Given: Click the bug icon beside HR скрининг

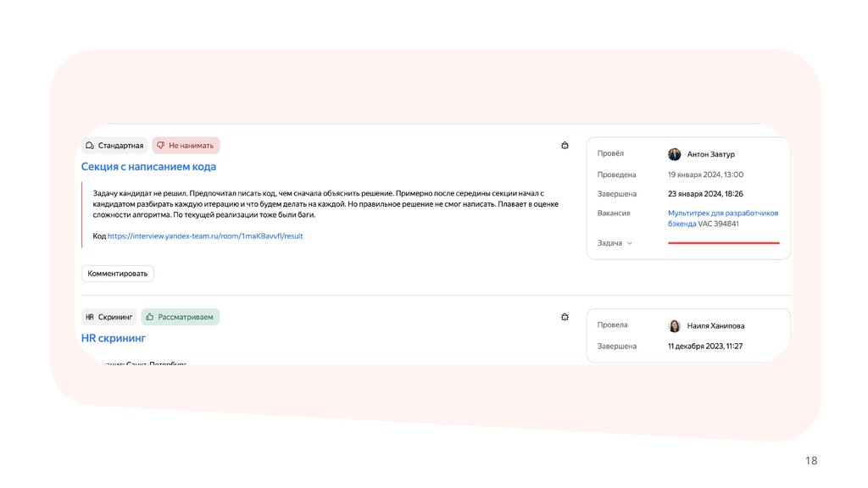Looking at the screenshot, I should 565,317.
